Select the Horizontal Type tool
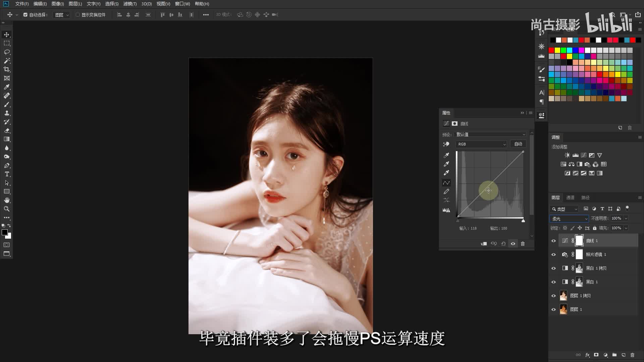The image size is (644, 362). pos(7,174)
